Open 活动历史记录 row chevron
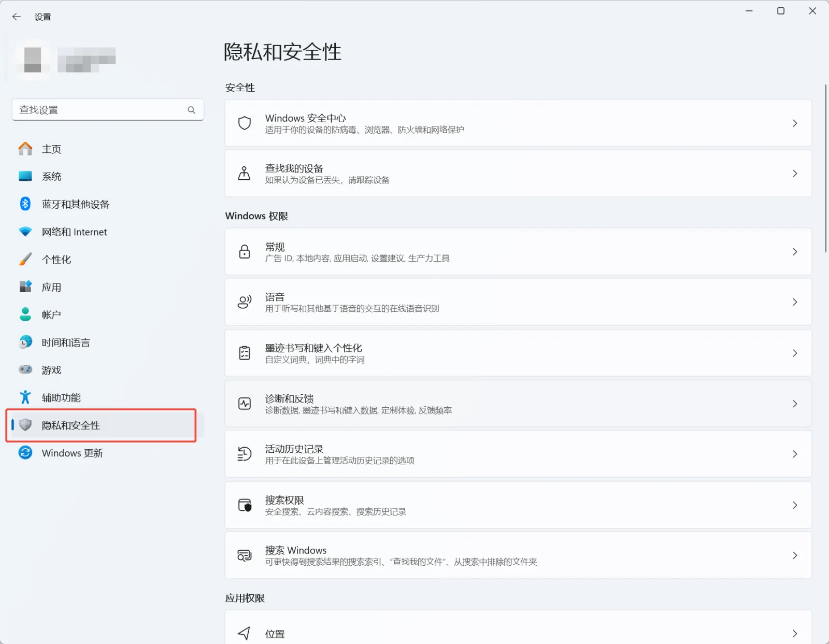 click(x=795, y=454)
